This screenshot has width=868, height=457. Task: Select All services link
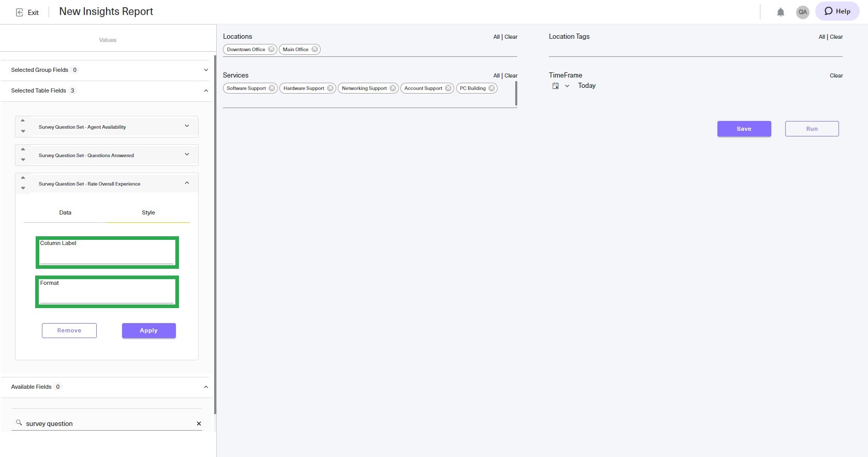(496, 75)
